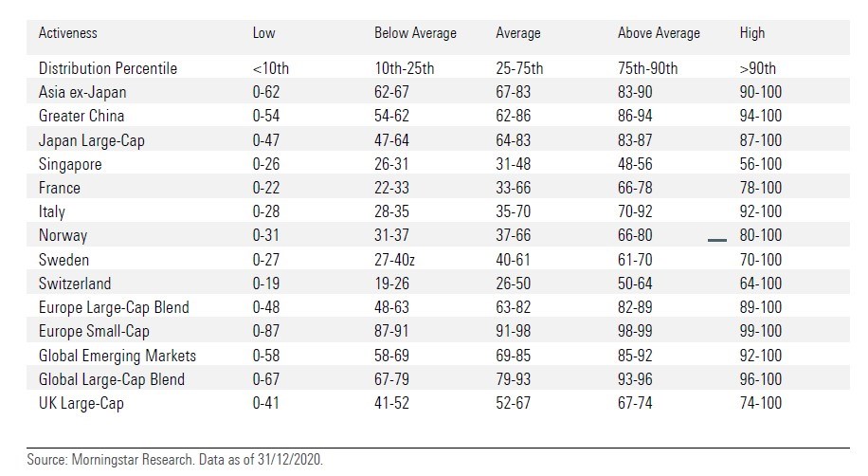The width and height of the screenshot is (868, 476).
Task: Click the Singapore row label
Action: [x=70, y=164]
